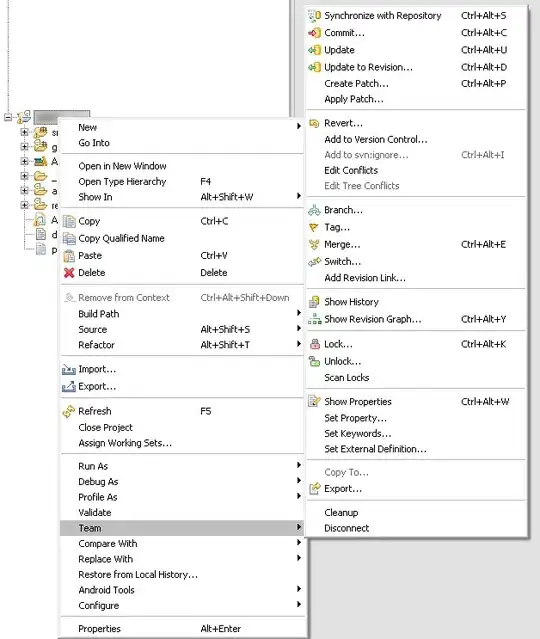540x639 pixels.
Task: Click the Branch icon
Action: pyautogui.click(x=315, y=210)
